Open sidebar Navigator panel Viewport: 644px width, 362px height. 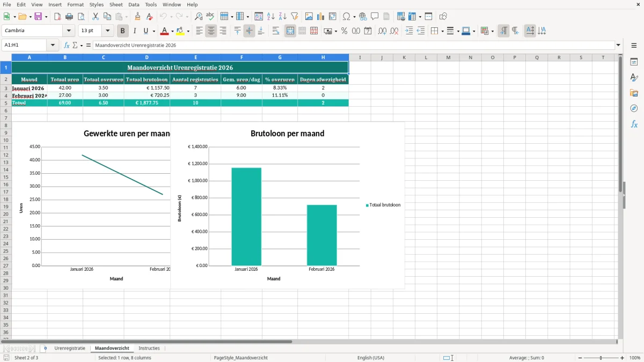tap(634, 108)
